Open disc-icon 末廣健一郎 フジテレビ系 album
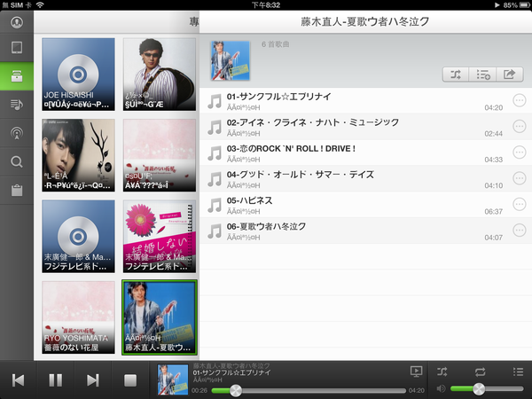 (78, 236)
